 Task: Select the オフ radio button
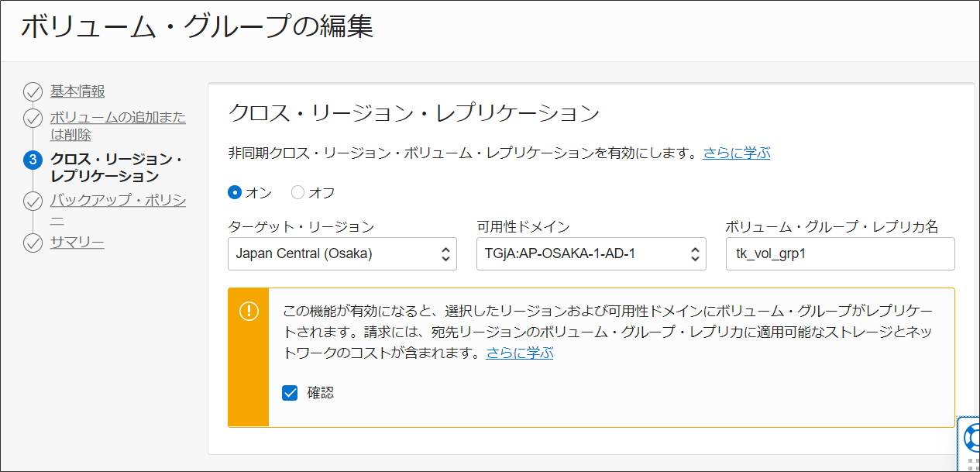[298, 192]
